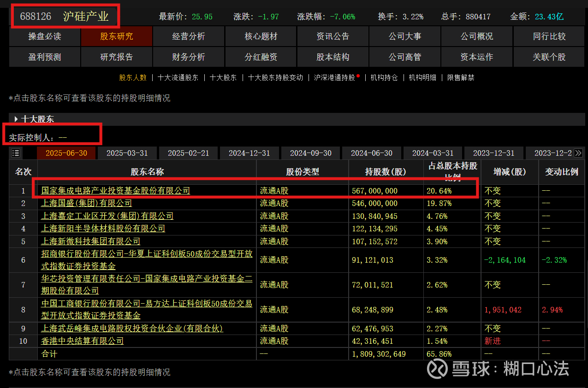Select the 2024-09-30 report date tab
Image resolution: width=588 pixels, height=388 pixels.
click(311, 153)
